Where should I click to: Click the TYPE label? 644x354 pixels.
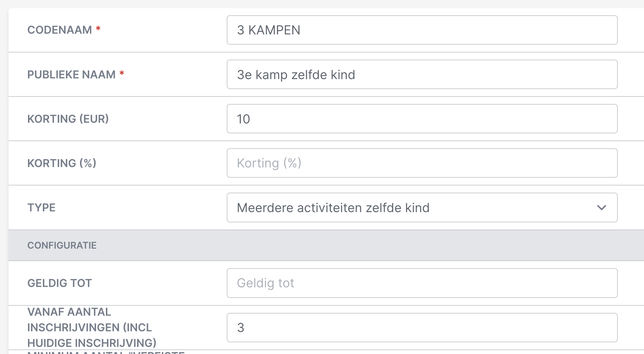coord(41,208)
